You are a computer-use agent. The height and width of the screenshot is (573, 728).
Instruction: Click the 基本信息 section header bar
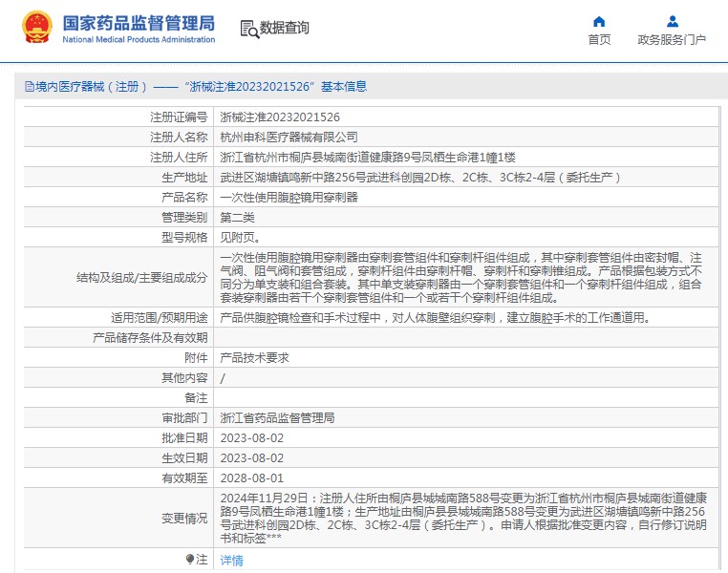click(363, 87)
